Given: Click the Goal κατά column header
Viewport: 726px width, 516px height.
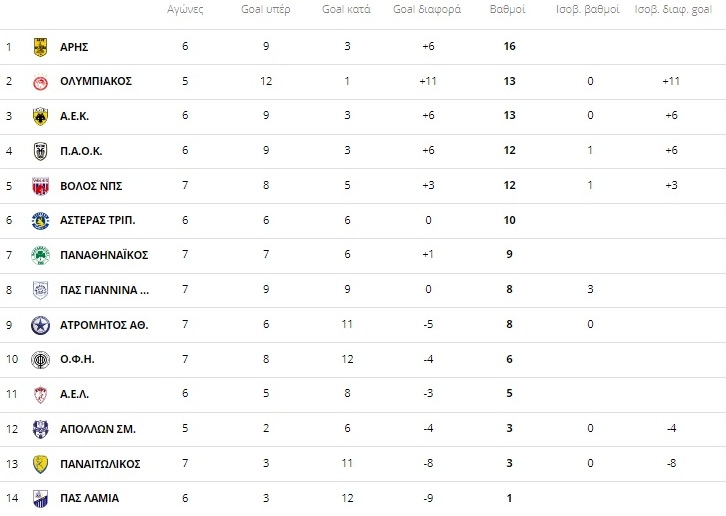Looking at the screenshot, I should (x=346, y=10).
